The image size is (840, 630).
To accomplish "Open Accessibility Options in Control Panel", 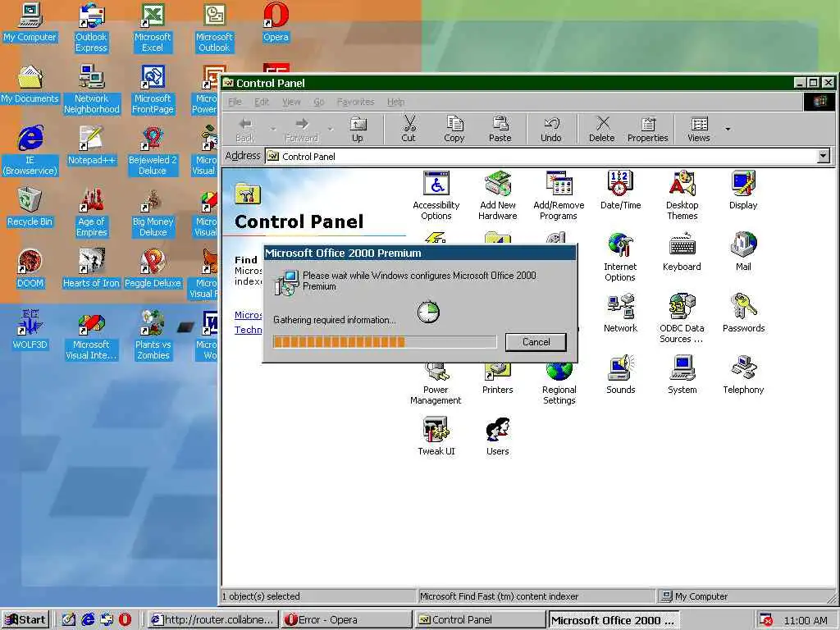I will tap(436, 195).
